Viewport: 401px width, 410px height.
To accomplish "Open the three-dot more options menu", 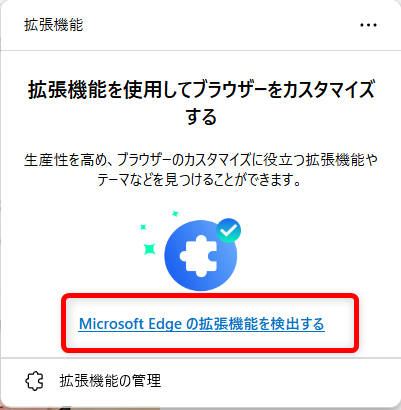I will coord(368,25).
